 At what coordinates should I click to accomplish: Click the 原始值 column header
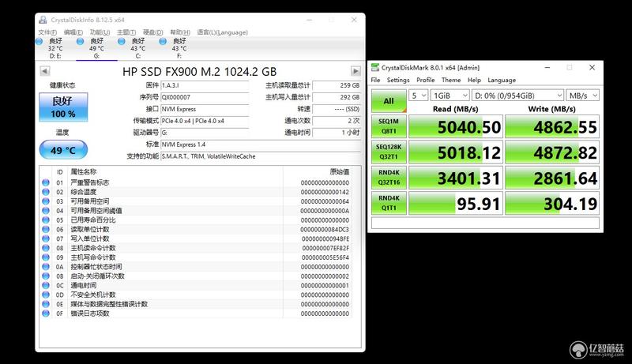[x=340, y=172]
